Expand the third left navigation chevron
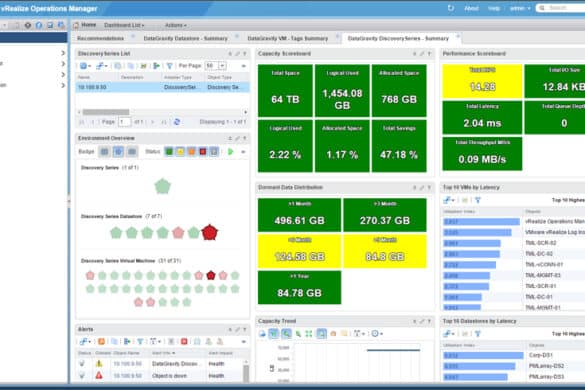585x390 pixels. click(x=63, y=75)
